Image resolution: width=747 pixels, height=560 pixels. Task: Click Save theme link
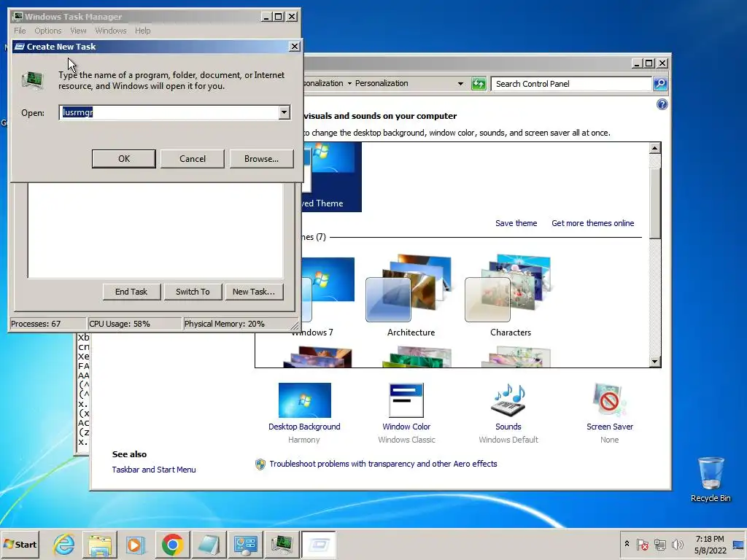[x=516, y=223]
